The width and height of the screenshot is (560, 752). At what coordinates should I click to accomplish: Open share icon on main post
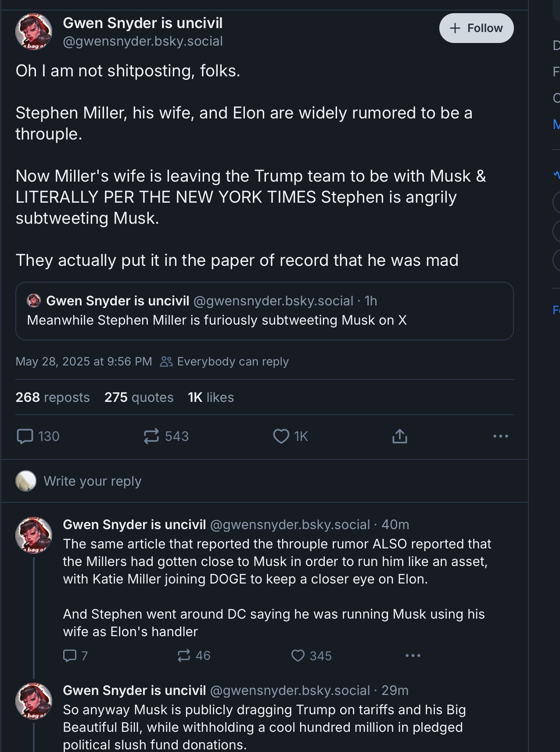[399, 436]
